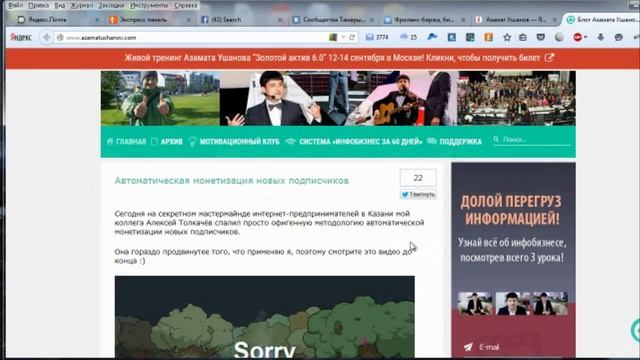Click the external link icon on red banner
The width and height of the screenshot is (640, 360).
[x=549, y=58]
